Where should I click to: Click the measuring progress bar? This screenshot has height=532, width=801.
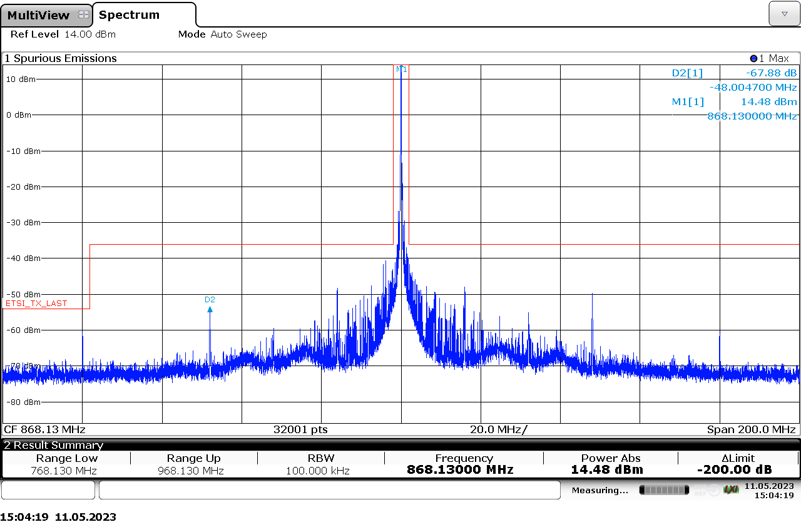[x=664, y=489]
